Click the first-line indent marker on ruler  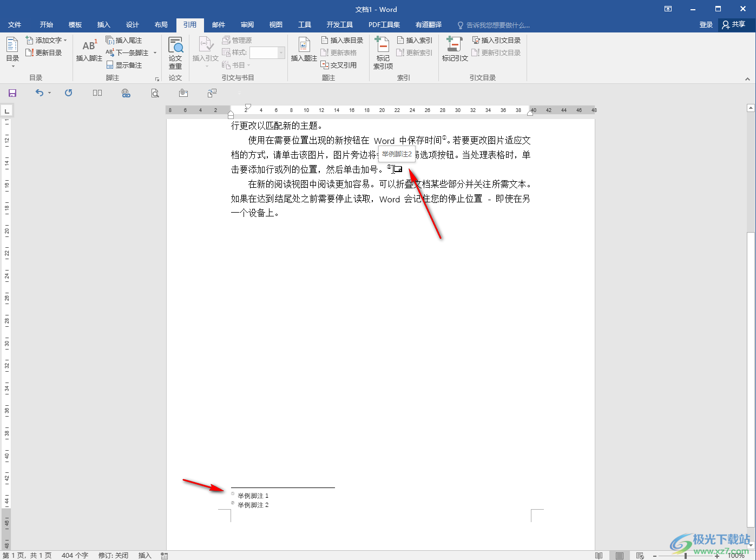pyautogui.click(x=248, y=107)
